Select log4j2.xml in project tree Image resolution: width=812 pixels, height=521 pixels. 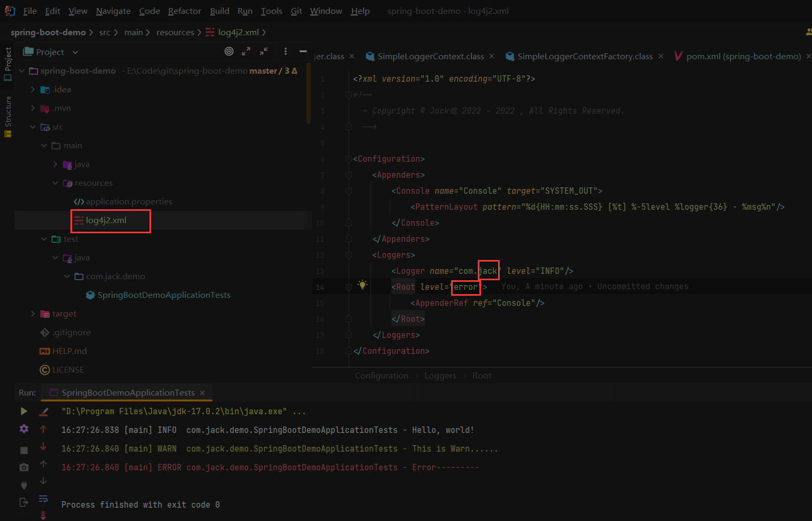106,220
